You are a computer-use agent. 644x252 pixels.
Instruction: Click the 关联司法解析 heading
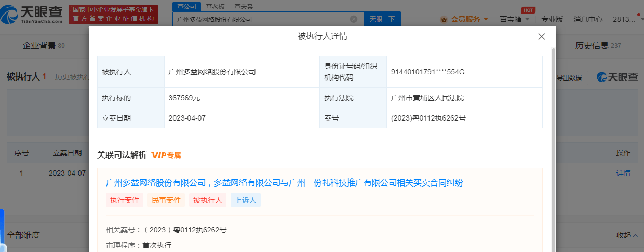coord(122,155)
